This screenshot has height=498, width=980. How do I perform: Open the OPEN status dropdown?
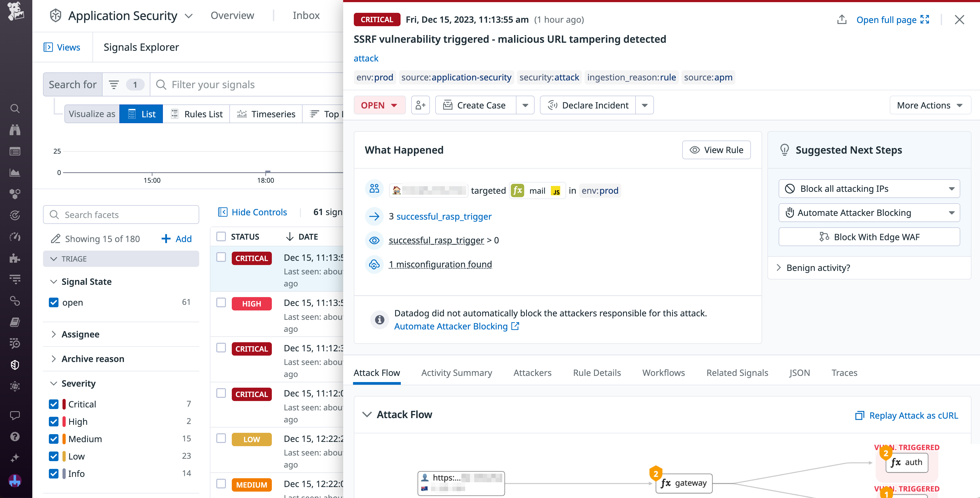click(x=379, y=105)
